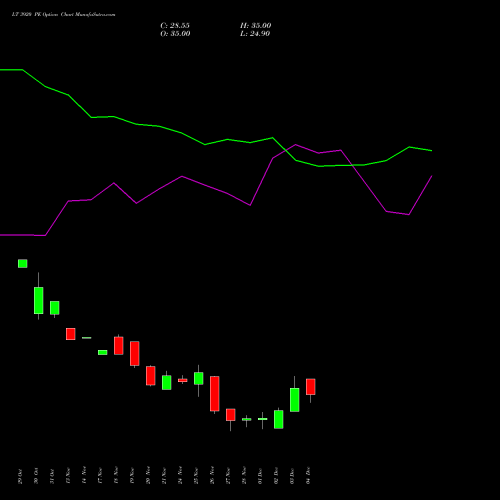Click the "25 Nov" date label
This screenshot has height=500, width=500.
(196, 476)
